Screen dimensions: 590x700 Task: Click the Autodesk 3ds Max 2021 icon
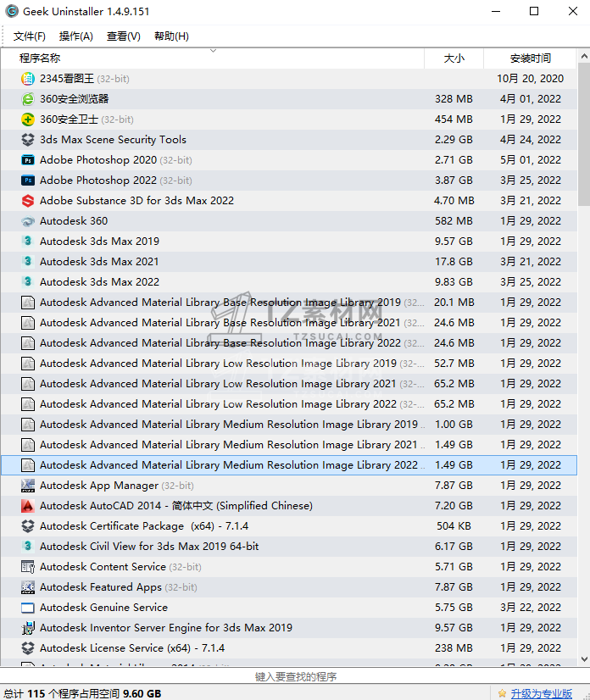[28, 262]
